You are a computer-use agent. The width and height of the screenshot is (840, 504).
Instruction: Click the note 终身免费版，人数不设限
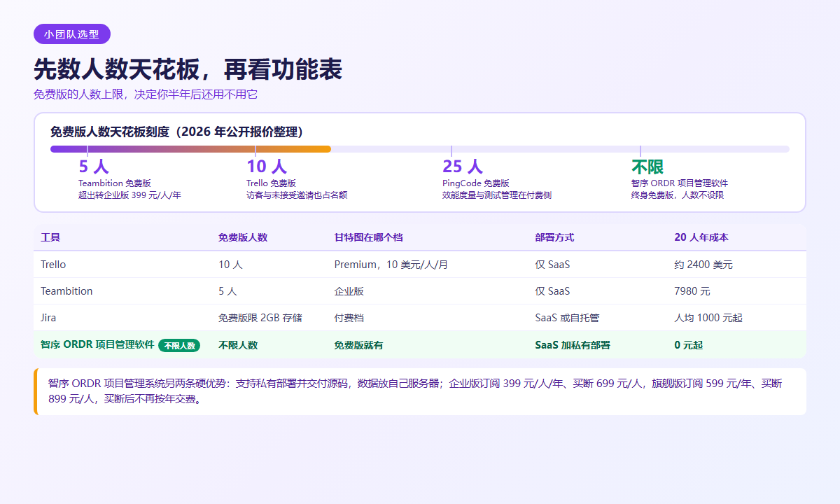pos(678,195)
